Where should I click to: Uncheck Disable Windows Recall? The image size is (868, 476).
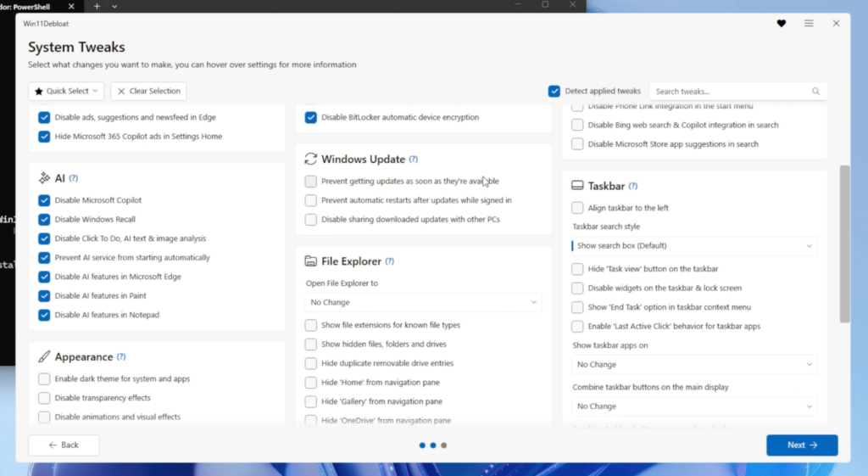44,220
